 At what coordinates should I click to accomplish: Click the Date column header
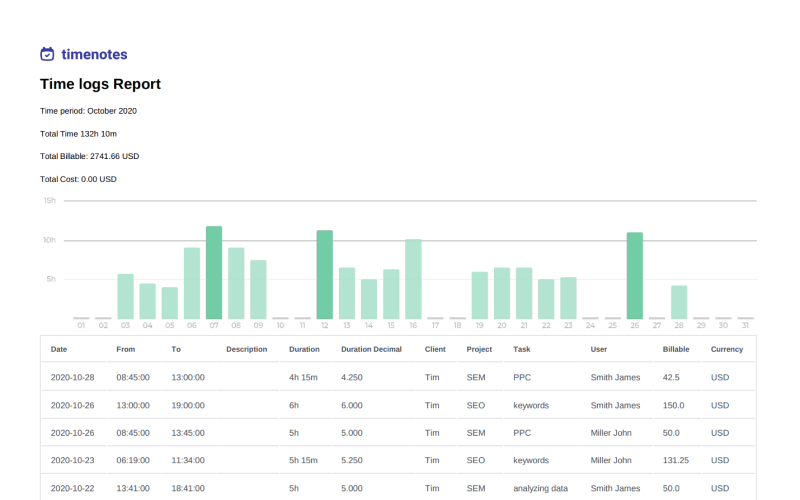click(59, 349)
